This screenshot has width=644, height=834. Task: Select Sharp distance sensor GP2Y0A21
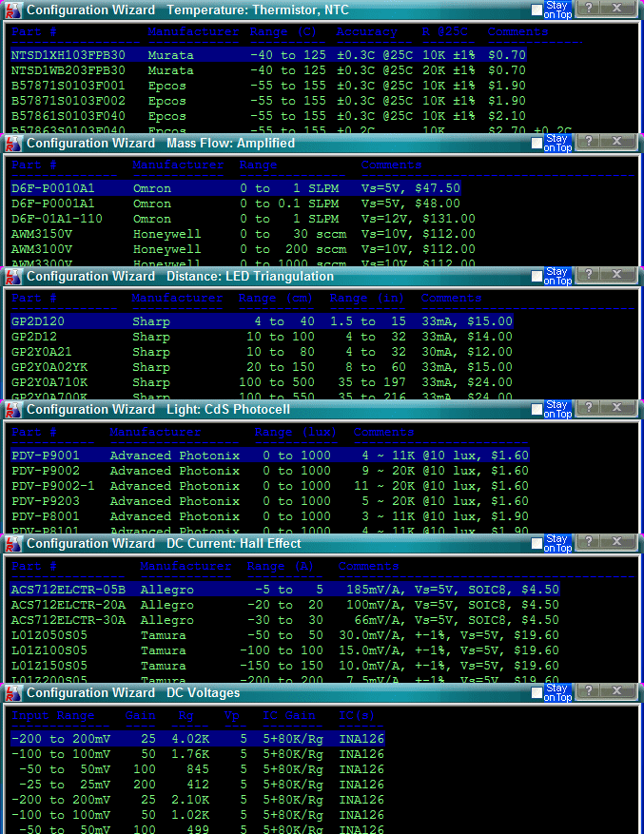click(x=262, y=352)
